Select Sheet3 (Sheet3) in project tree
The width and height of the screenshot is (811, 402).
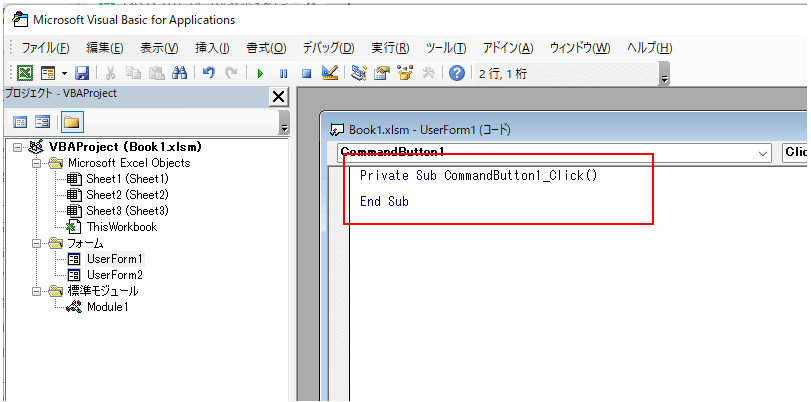127,211
